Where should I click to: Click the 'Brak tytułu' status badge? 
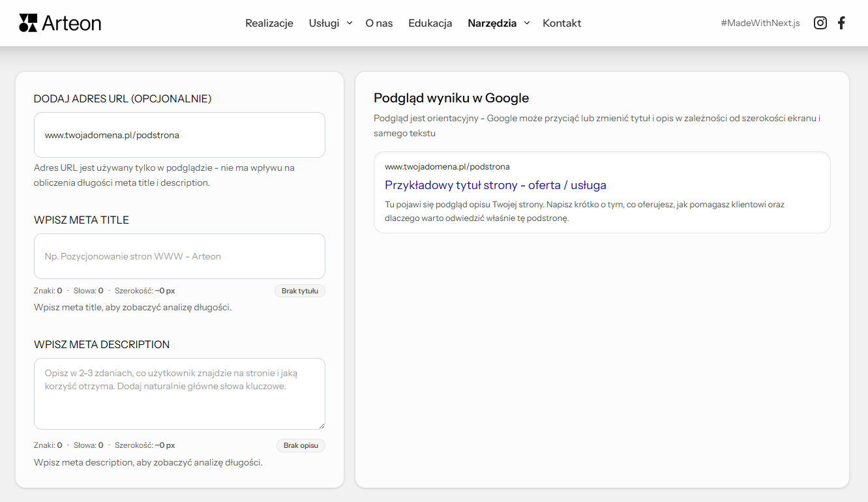299,291
